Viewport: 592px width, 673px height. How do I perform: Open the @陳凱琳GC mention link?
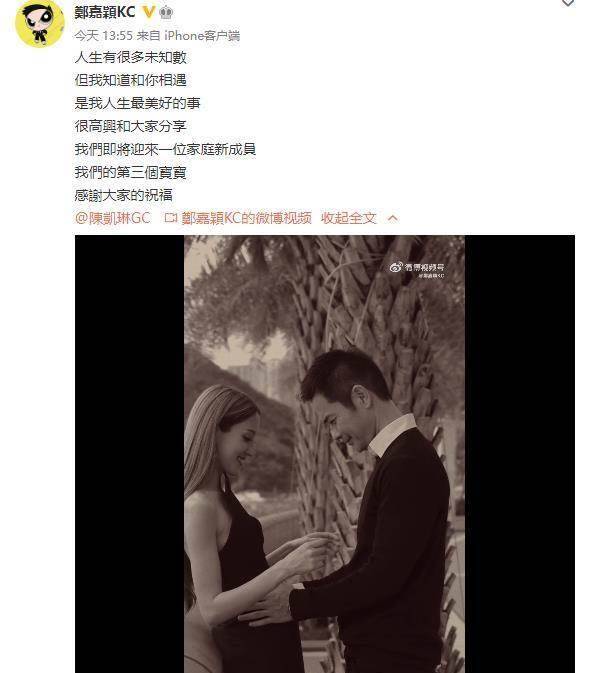pos(113,218)
